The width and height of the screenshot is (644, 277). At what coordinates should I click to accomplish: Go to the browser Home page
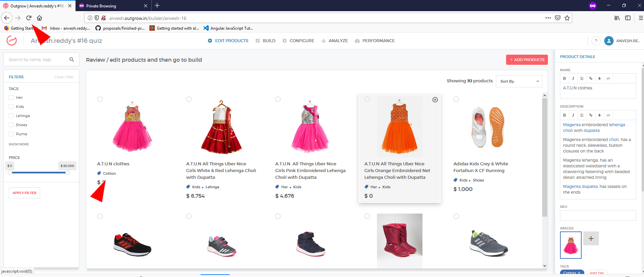coord(39,18)
